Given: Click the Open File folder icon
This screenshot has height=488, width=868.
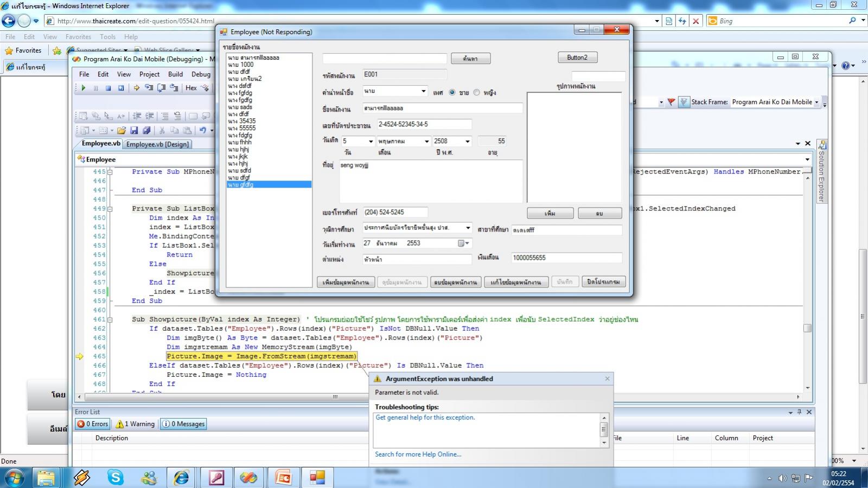Looking at the screenshot, I should (x=122, y=130).
